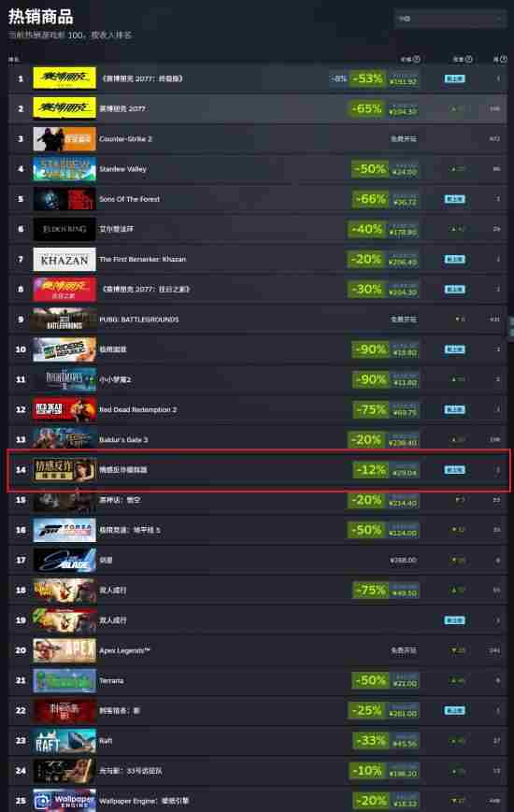Click the ELDEN RING logo image

(64, 229)
